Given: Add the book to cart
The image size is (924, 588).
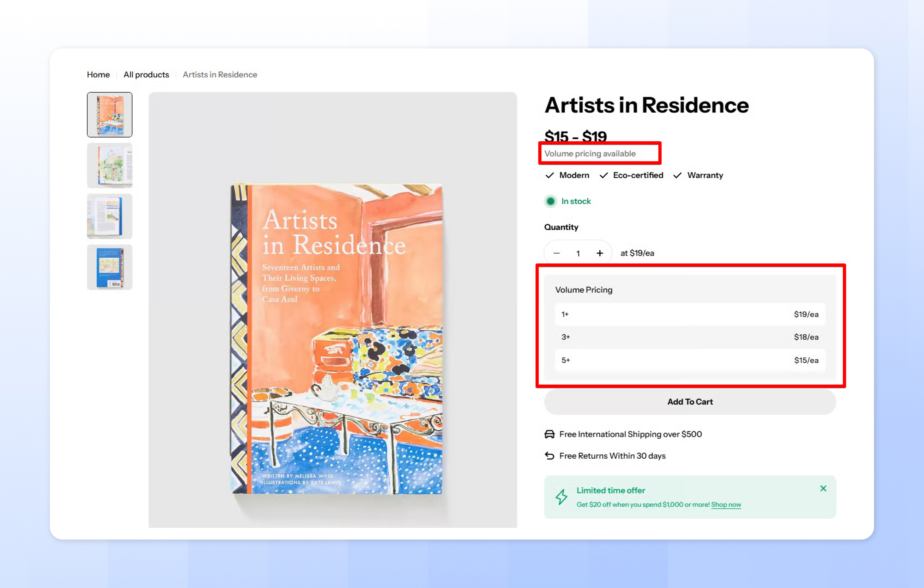Looking at the screenshot, I should coord(690,402).
